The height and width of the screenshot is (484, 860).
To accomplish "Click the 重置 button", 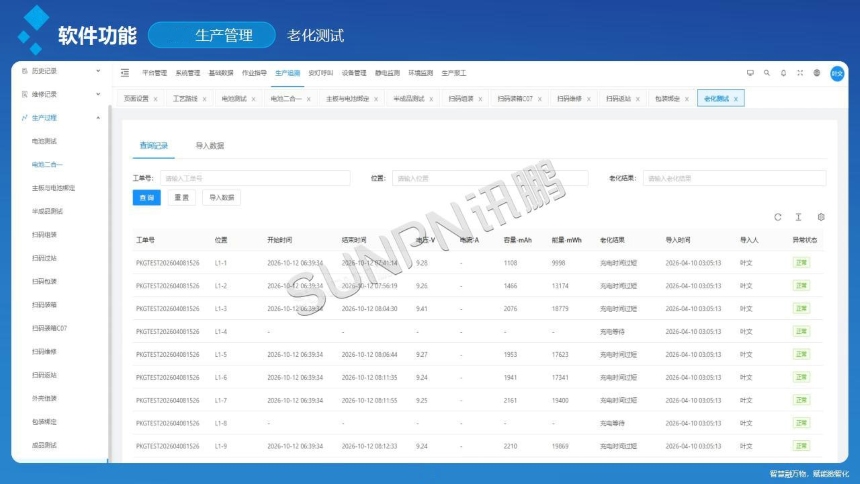I will click(x=182, y=198).
